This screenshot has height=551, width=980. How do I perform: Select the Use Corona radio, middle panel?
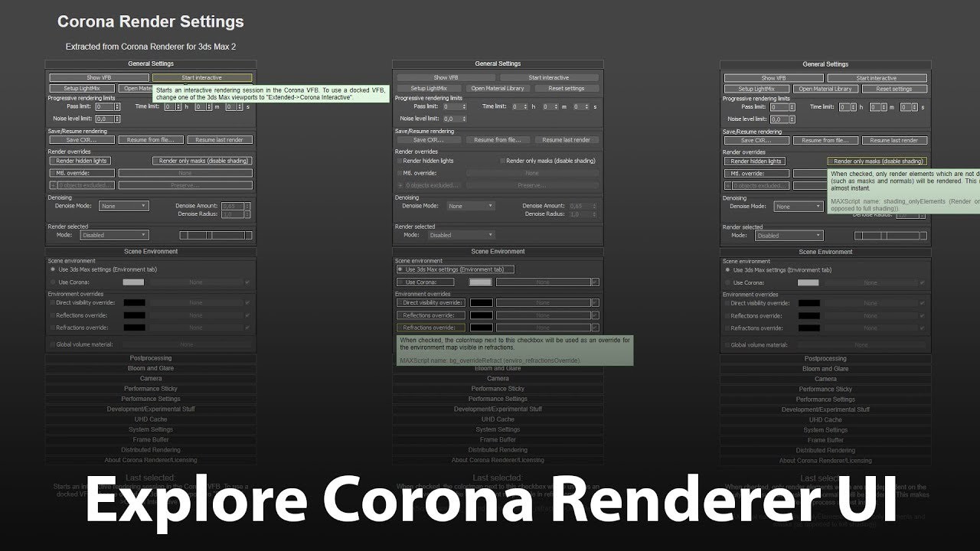click(x=400, y=282)
